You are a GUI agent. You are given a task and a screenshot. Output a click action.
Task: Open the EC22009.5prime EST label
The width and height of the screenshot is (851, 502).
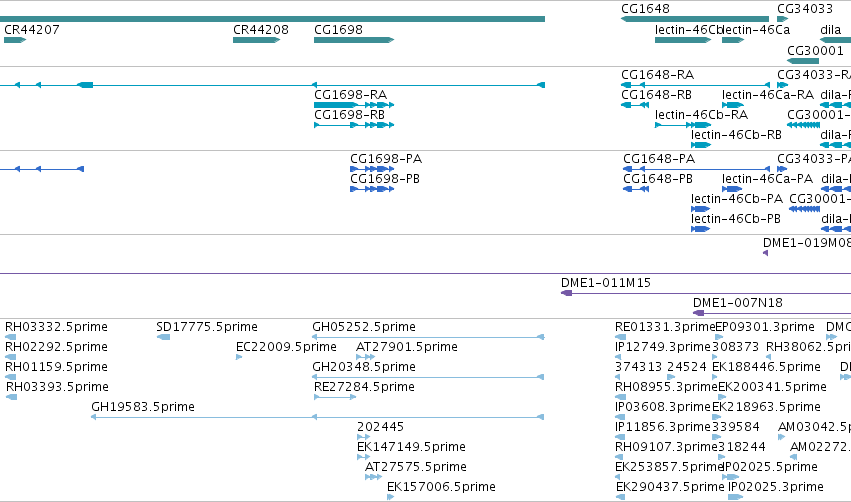pos(286,347)
